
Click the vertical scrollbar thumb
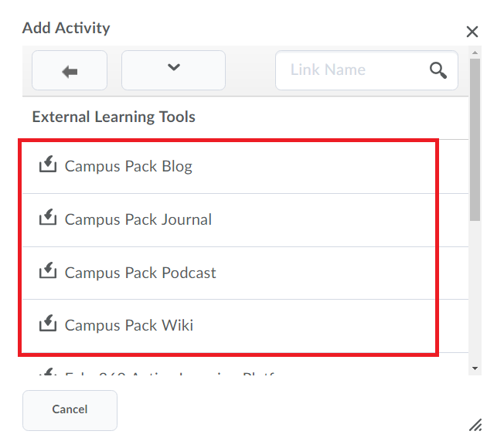click(475, 139)
